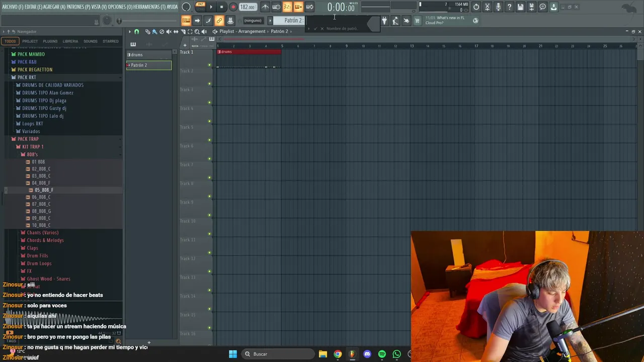This screenshot has width=644, height=362.
Task: Start recording with the red record button
Action: [x=232, y=7]
